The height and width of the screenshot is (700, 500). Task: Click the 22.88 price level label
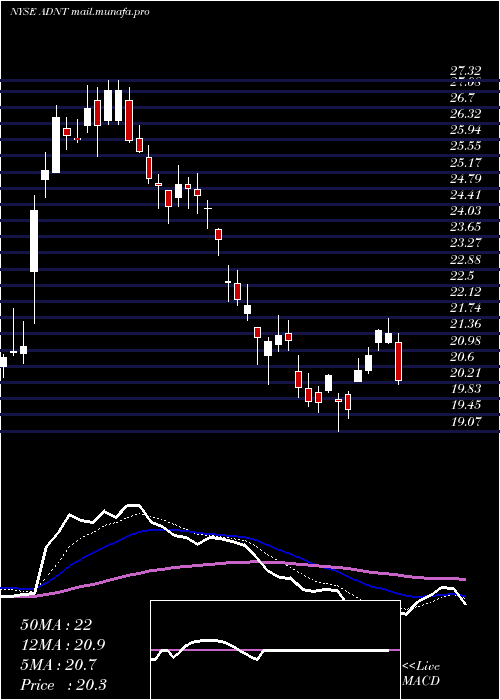click(465, 259)
